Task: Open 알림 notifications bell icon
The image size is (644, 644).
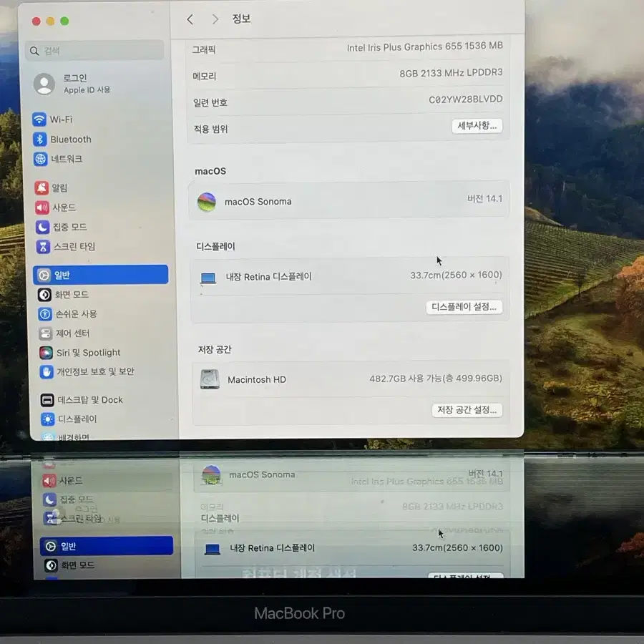Action: coord(42,187)
